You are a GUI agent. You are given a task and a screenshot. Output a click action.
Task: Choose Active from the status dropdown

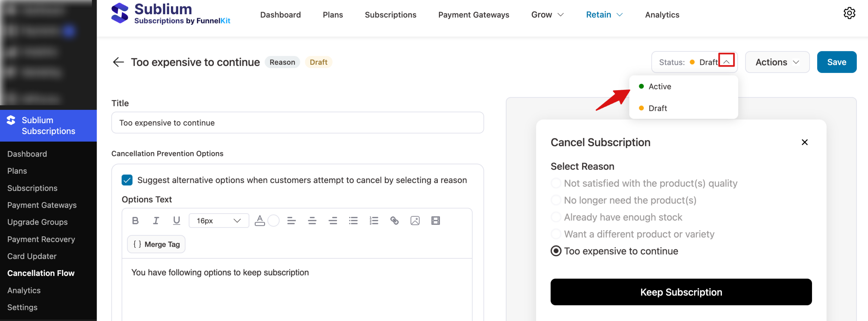(659, 86)
